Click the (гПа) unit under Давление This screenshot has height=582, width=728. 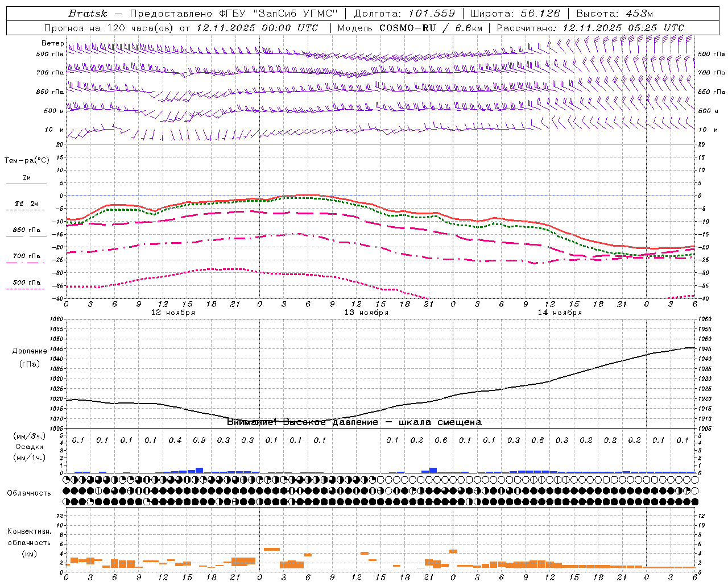tap(30, 364)
